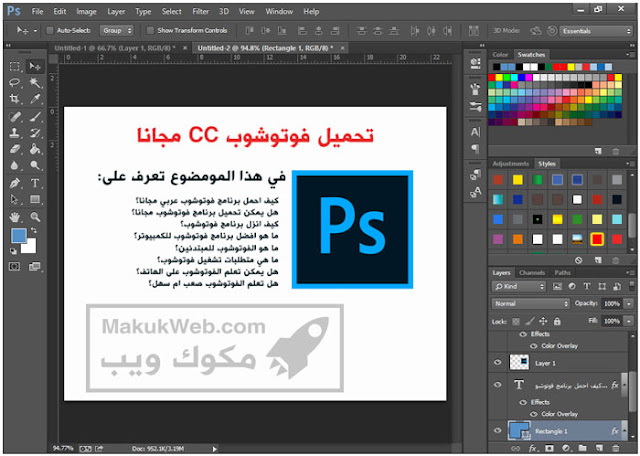Image resolution: width=640 pixels, height=456 pixels.
Task: Delete layer with trash icon
Action: pos(616,448)
